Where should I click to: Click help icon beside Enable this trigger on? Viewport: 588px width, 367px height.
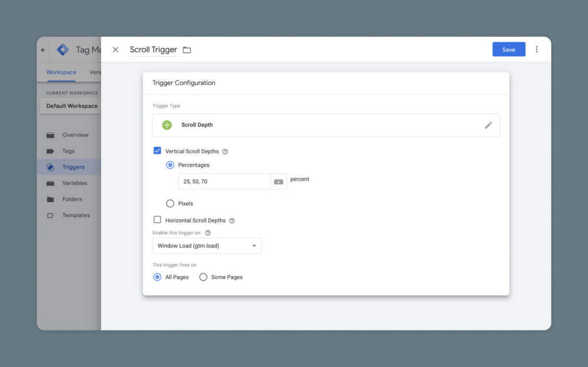click(x=208, y=233)
